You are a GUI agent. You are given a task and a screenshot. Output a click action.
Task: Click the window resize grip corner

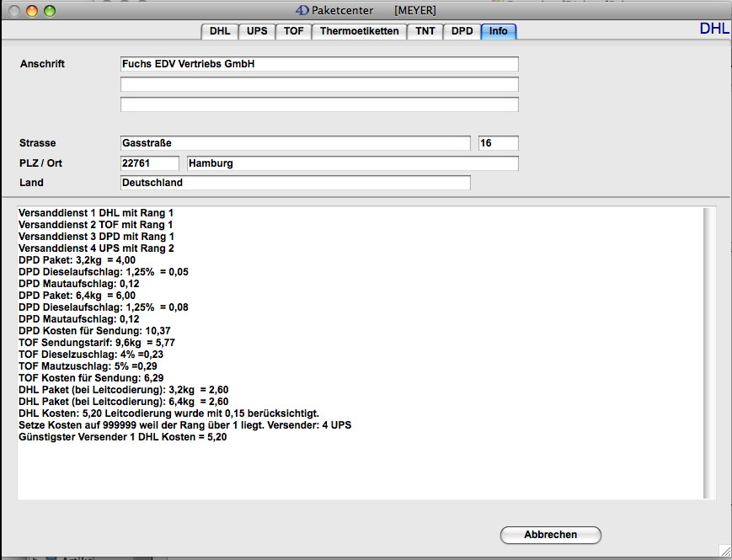pos(724,552)
